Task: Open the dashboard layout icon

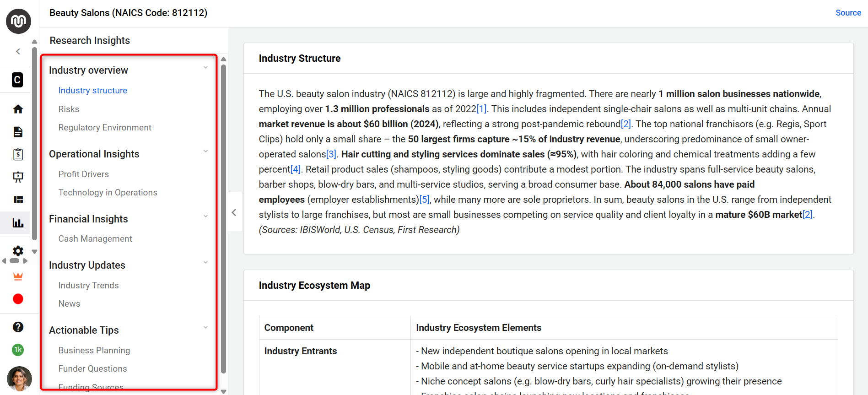Action: tap(18, 200)
